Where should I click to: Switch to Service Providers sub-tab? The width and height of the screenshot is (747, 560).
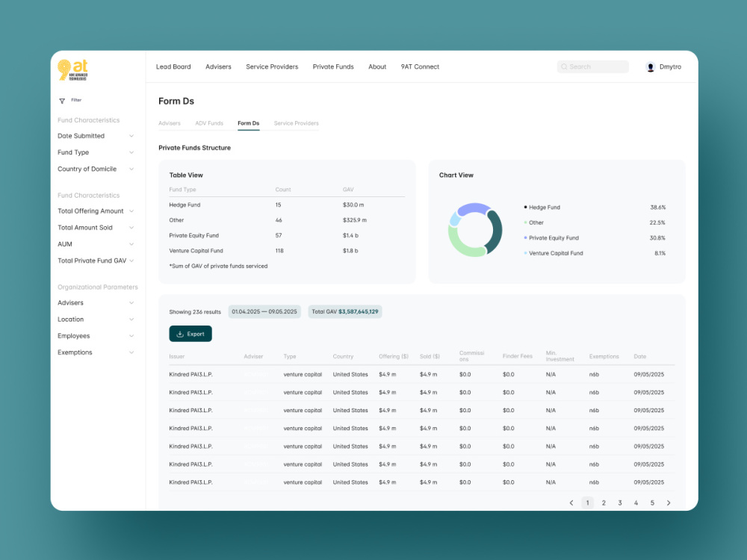(x=297, y=123)
